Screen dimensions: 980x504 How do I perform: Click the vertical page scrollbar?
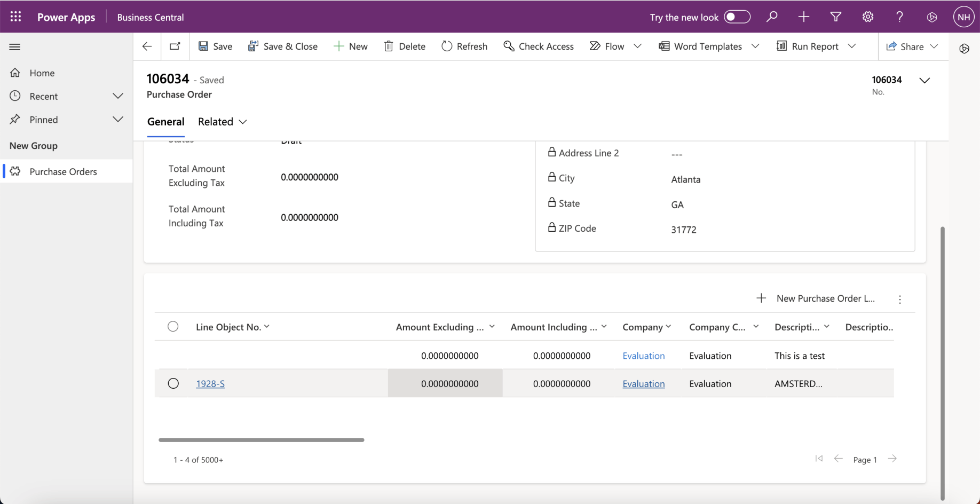pyautogui.click(x=943, y=363)
